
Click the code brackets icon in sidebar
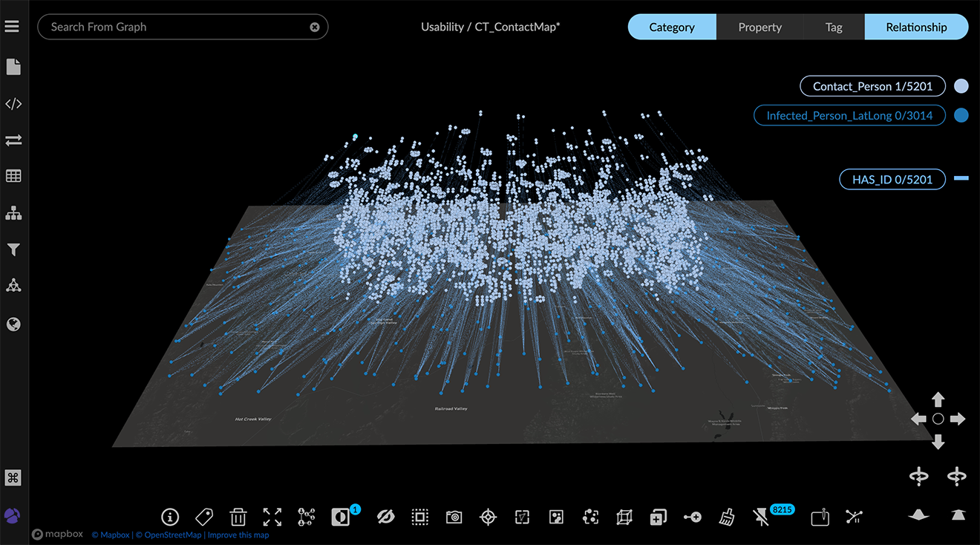[13, 104]
